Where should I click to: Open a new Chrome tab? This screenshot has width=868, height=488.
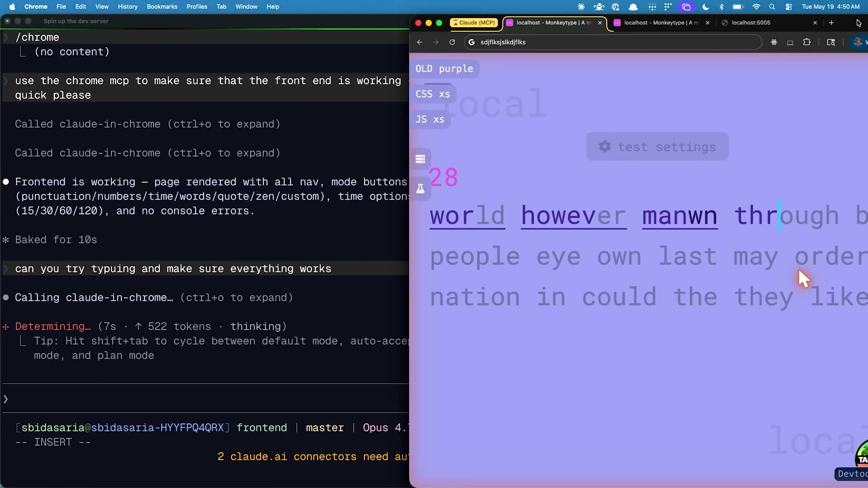[x=831, y=23]
